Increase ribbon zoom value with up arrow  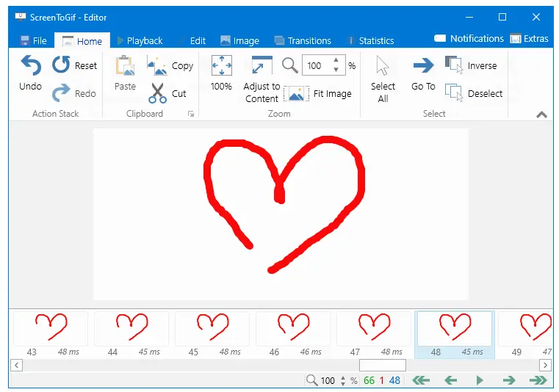(x=336, y=60)
